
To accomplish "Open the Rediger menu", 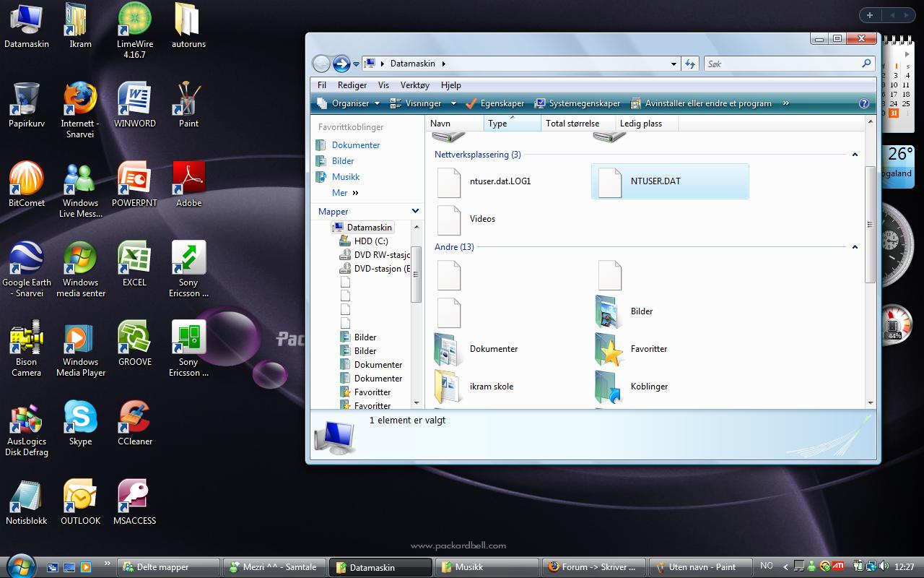I will [x=352, y=85].
